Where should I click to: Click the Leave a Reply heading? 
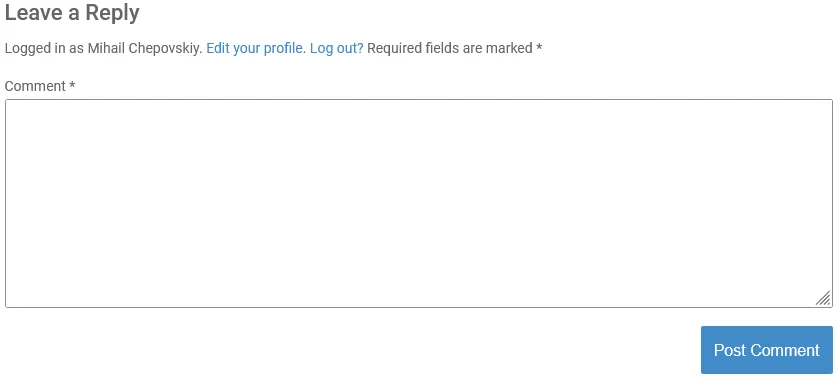pyautogui.click(x=72, y=13)
